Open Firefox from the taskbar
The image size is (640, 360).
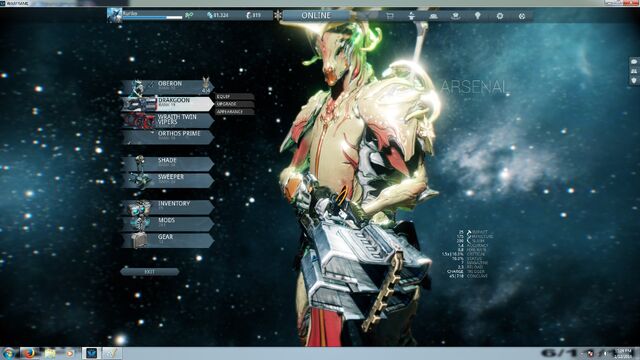[29, 353]
